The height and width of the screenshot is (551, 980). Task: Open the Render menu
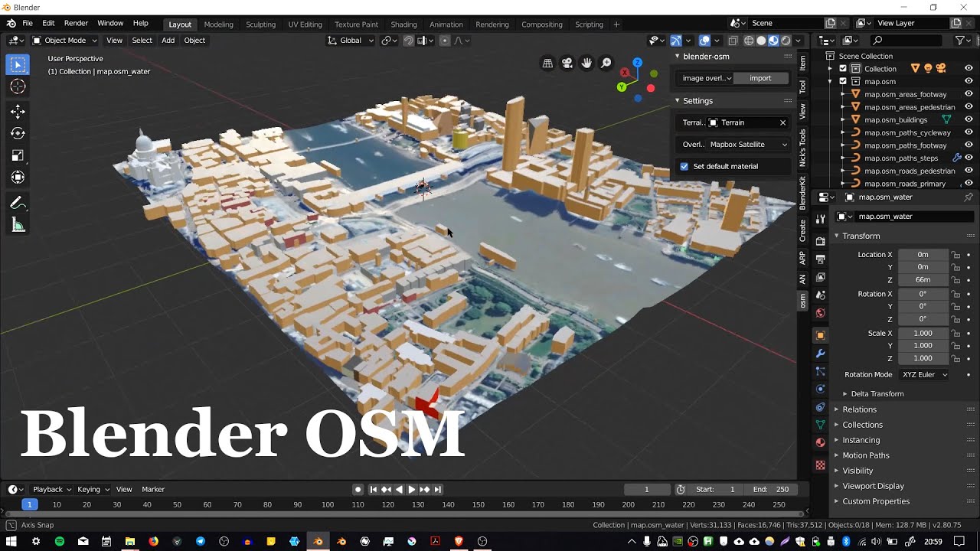[76, 24]
